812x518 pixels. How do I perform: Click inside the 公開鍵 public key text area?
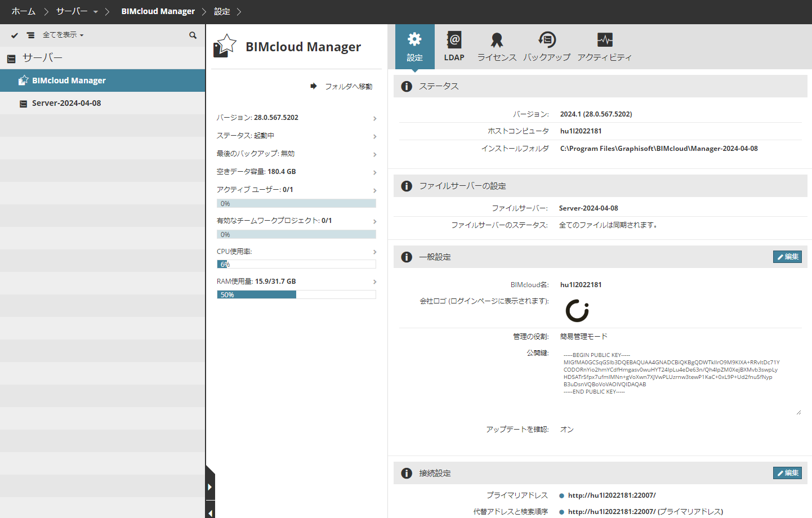pyautogui.click(x=681, y=382)
